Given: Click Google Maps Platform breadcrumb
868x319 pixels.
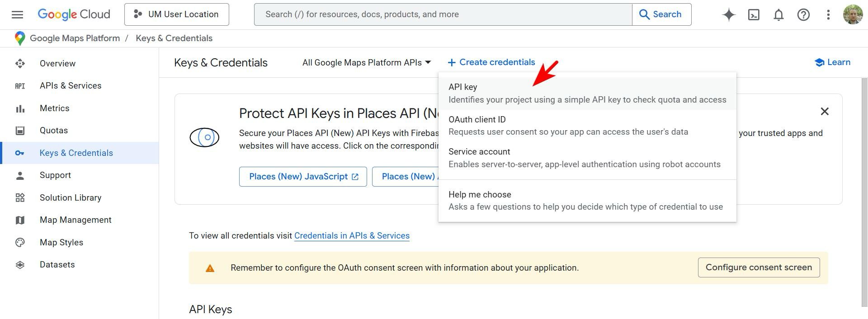Looking at the screenshot, I should tap(75, 38).
